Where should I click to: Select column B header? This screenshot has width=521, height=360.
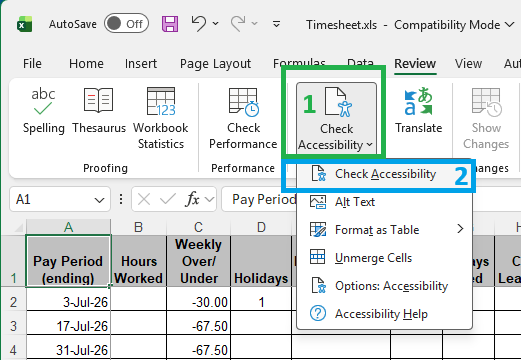pyautogui.click(x=138, y=227)
